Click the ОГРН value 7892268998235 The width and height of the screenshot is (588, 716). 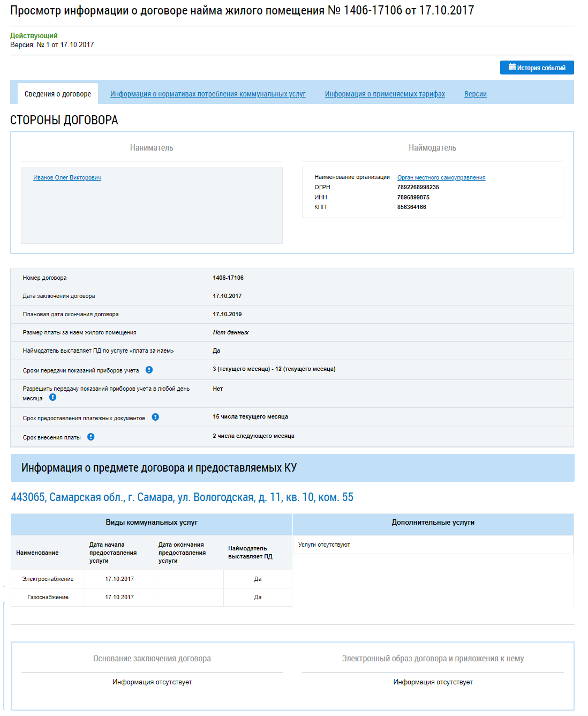[418, 187]
